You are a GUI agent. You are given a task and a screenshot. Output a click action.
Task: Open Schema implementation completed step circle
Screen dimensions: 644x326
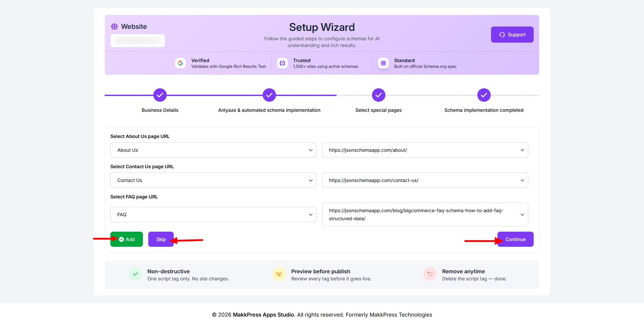[484, 95]
